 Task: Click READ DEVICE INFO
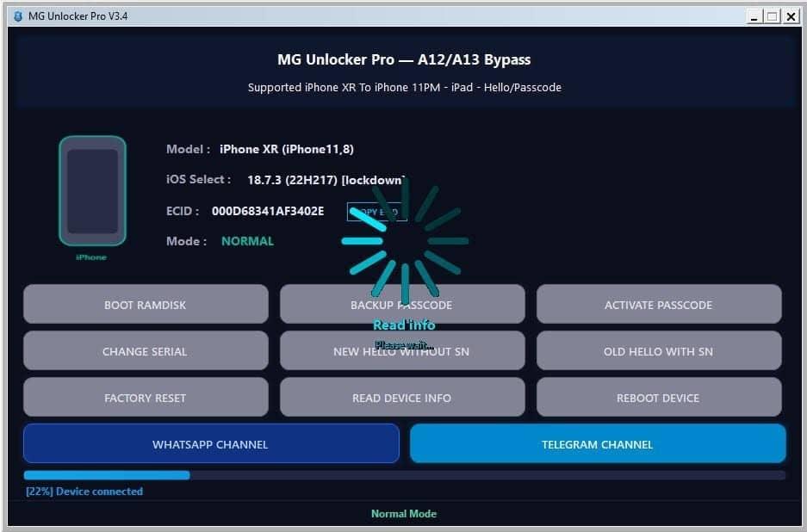pos(402,397)
